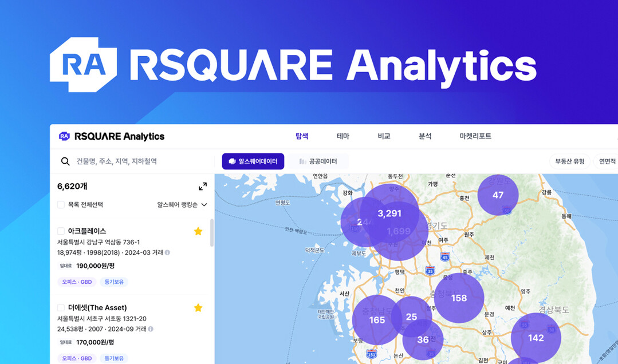This screenshot has width=618, height=364.
Task: Open the 연면적 filter dropdown
Action: (607, 161)
